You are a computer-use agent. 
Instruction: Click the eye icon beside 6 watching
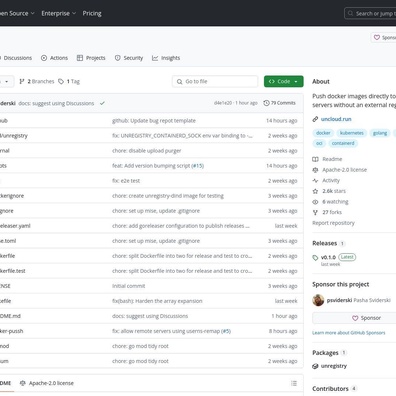[315, 202]
